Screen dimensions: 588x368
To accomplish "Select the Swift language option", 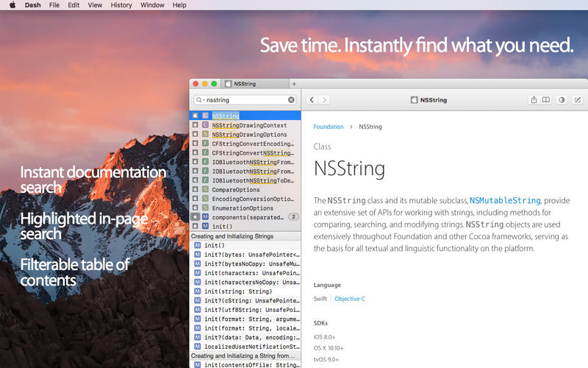I will pyautogui.click(x=320, y=299).
